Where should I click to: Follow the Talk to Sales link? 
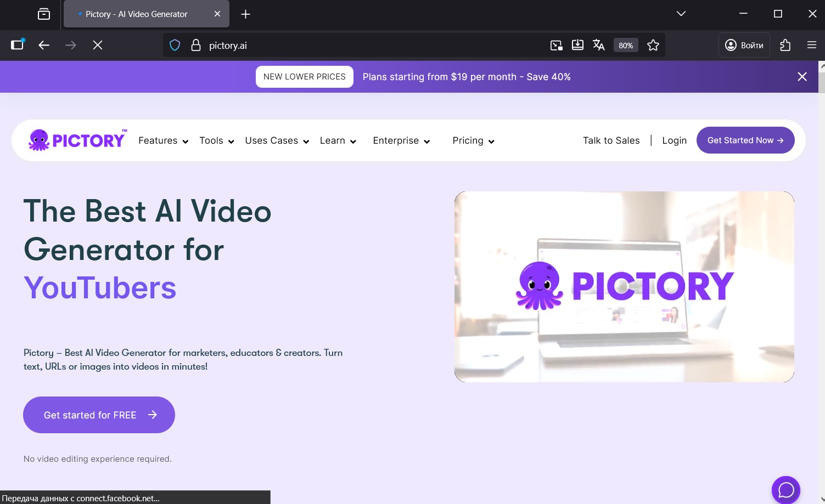tap(611, 141)
